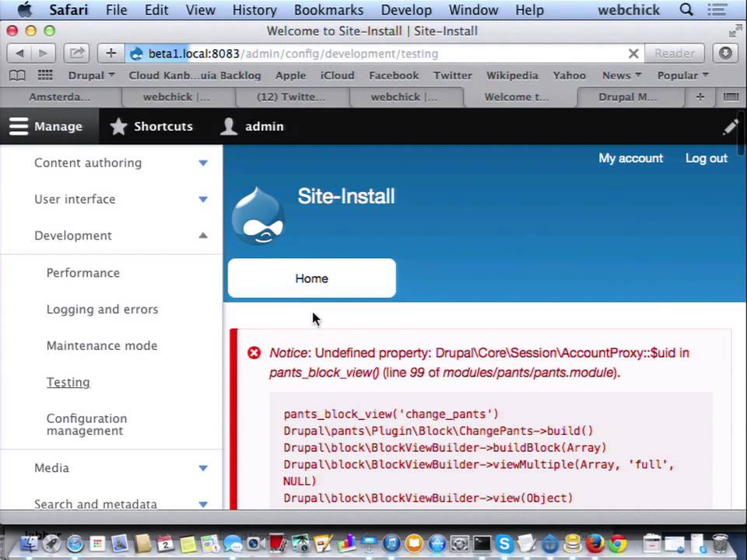Open the Top Sites grid icon
Screen dimensions: 747x560
(x=45, y=75)
